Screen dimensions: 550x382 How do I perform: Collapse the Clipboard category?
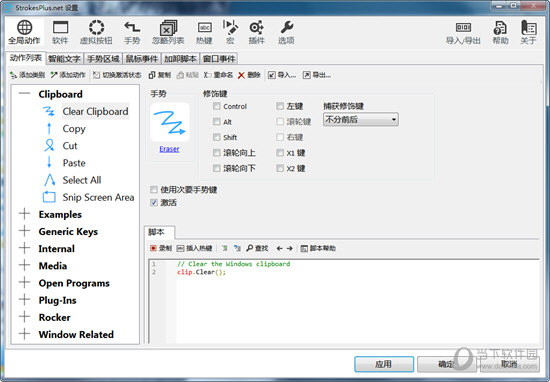pyautogui.click(x=25, y=93)
